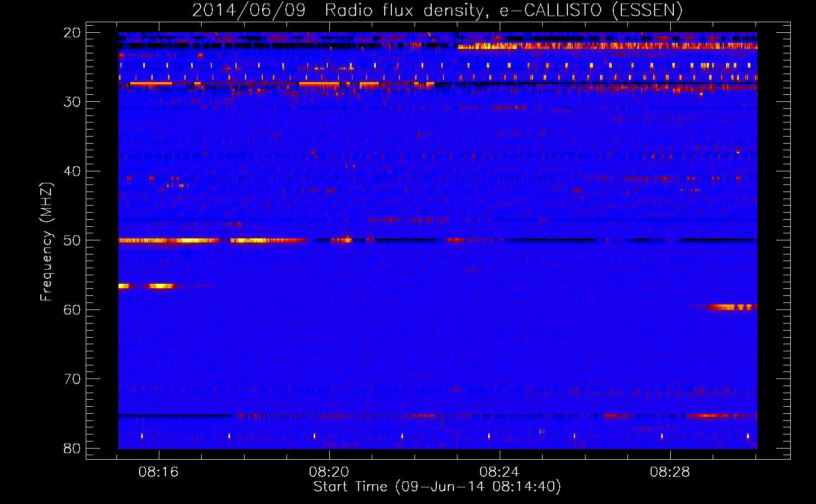This screenshot has width=816, height=504.
Task: Click the 70 frequency tick label
Action: click(72, 379)
